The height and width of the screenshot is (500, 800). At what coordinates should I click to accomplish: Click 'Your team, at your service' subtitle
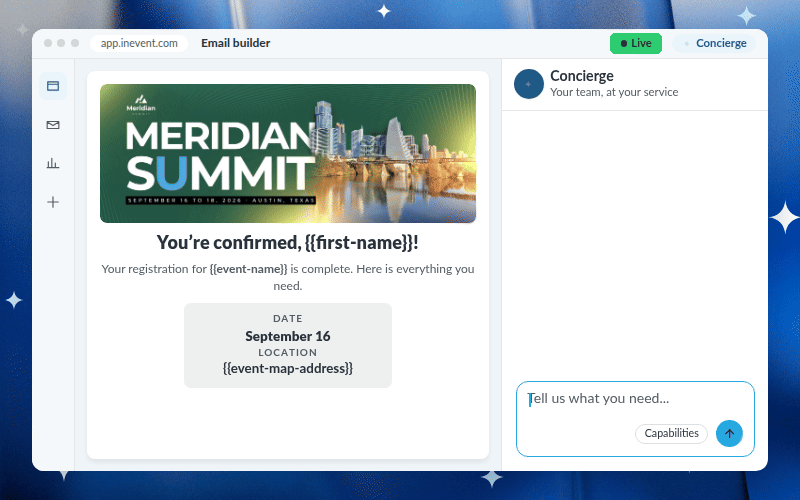click(x=614, y=92)
